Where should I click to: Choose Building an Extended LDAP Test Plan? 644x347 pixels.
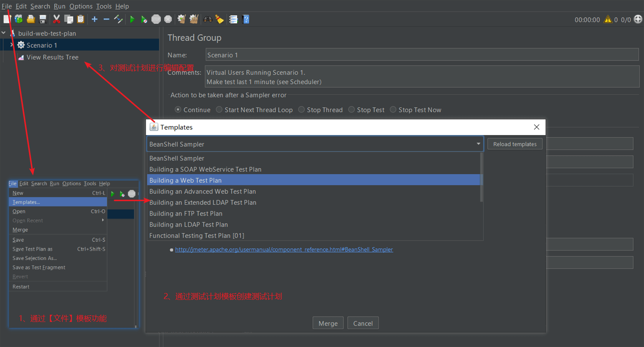314,202
